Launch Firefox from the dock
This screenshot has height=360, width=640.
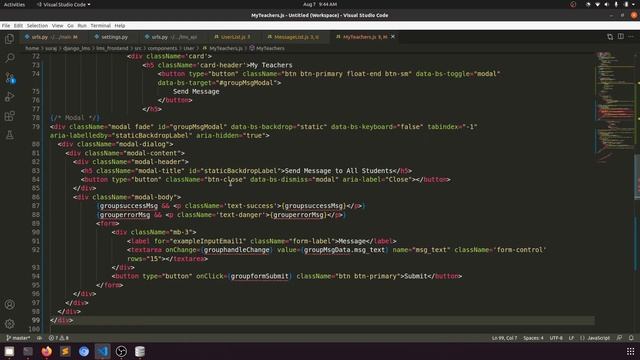pyautogui.click(x=47, y=351)
